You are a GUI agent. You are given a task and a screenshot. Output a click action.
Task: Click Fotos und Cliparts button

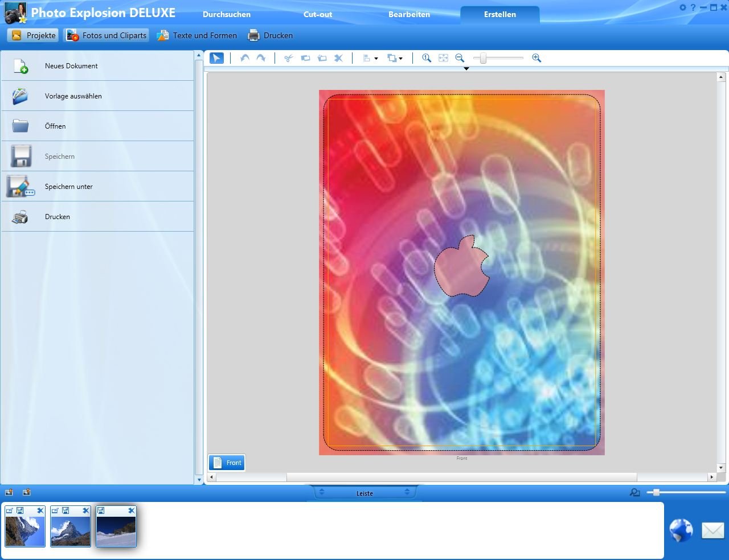[x=107, y=35]
